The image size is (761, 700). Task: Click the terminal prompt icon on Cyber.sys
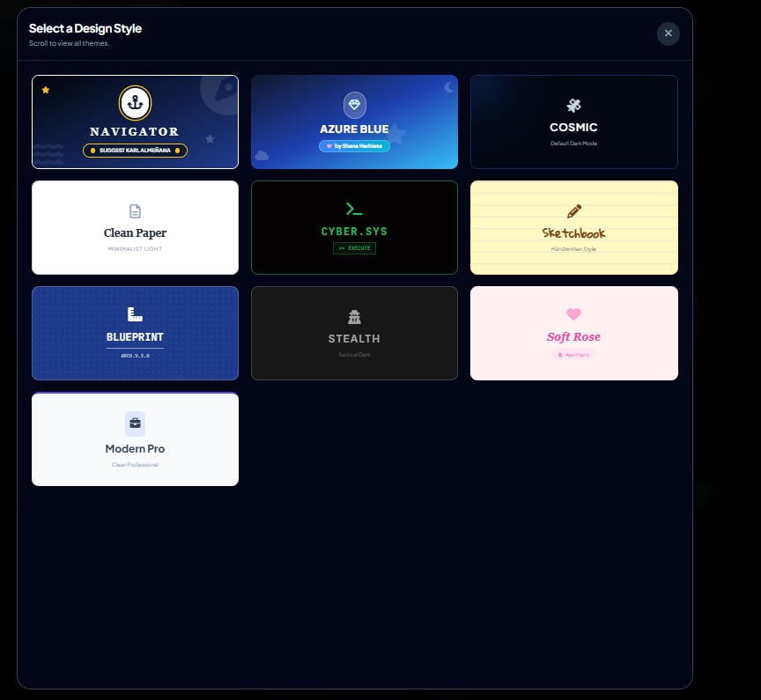pyautogui.click(x=354, y=209)
